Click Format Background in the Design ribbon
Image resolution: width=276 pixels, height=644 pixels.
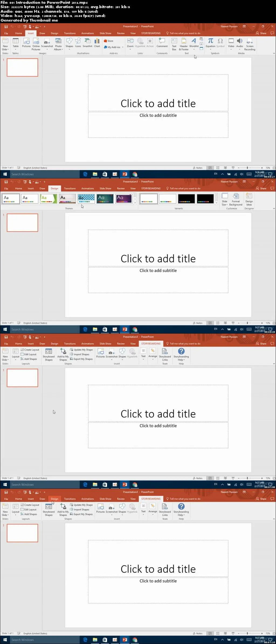tap(236, 199)
